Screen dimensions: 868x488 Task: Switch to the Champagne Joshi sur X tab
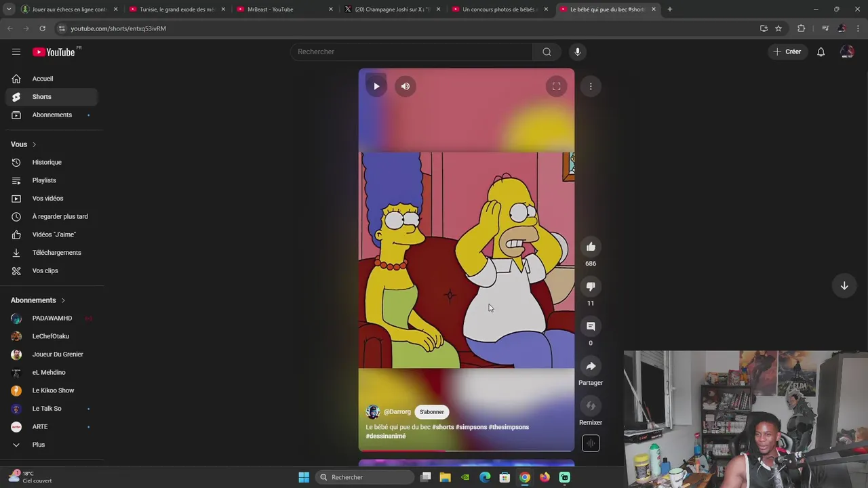(x=393, y=9)
